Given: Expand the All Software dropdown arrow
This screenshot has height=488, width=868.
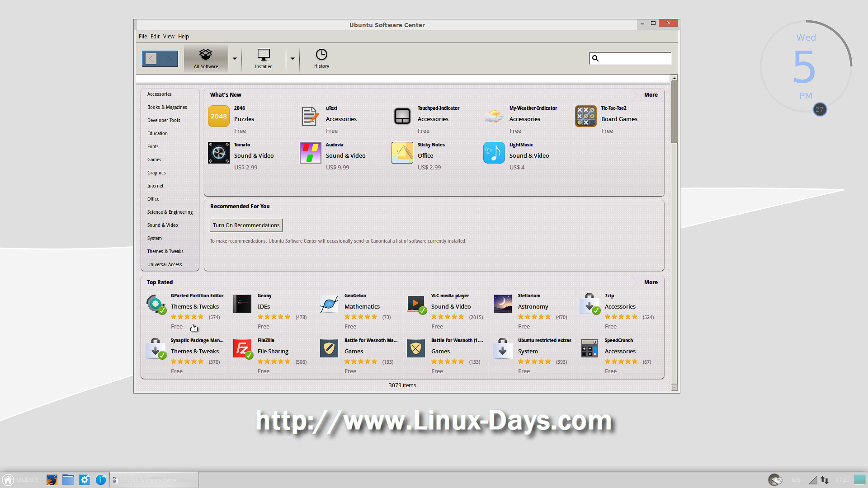Looking at the screenshot, I should coord(235,59).
